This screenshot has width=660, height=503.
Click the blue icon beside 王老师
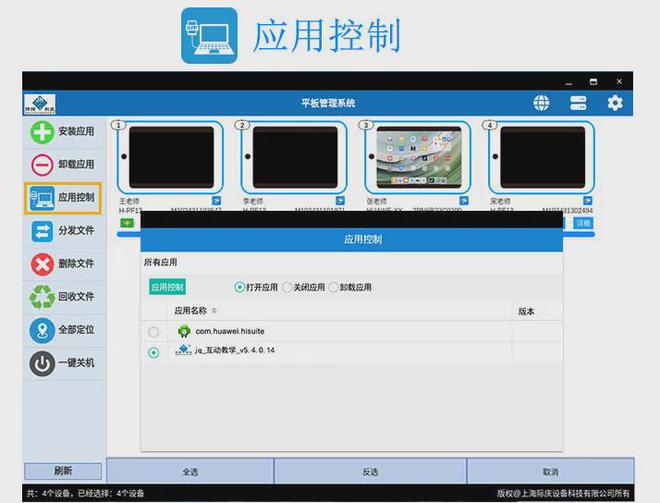point(216,200)
